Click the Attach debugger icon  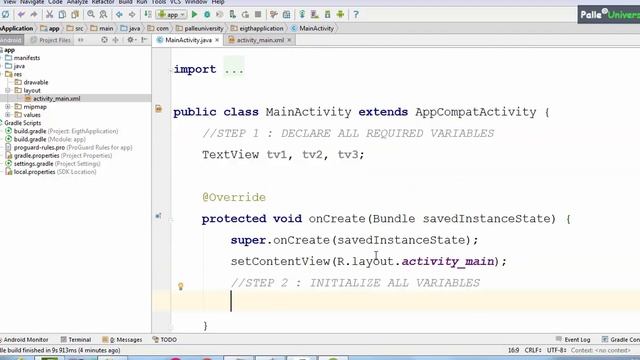pos(233,15)
